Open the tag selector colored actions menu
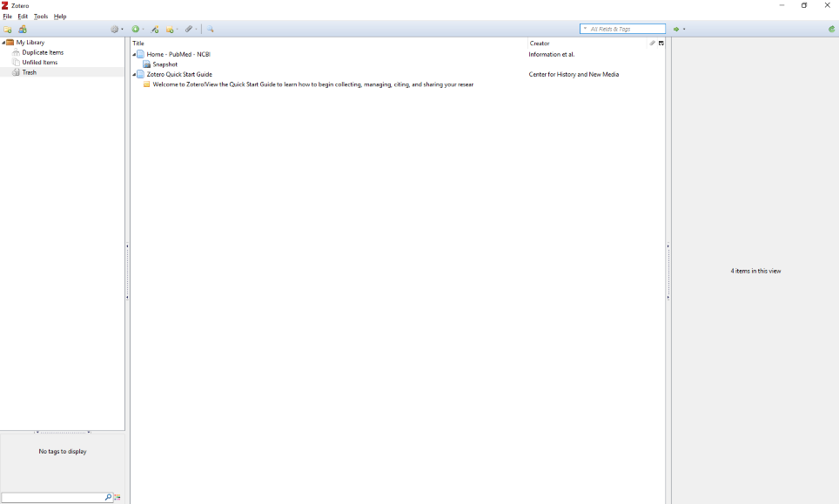The height and width of the screenshot is (504, 839). pyautogui.click(x=117, y=498)
